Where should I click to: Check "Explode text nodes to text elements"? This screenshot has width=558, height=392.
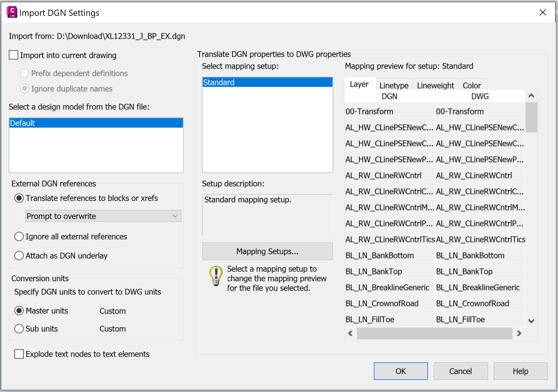pyautogui.click(x=19, y=354)
